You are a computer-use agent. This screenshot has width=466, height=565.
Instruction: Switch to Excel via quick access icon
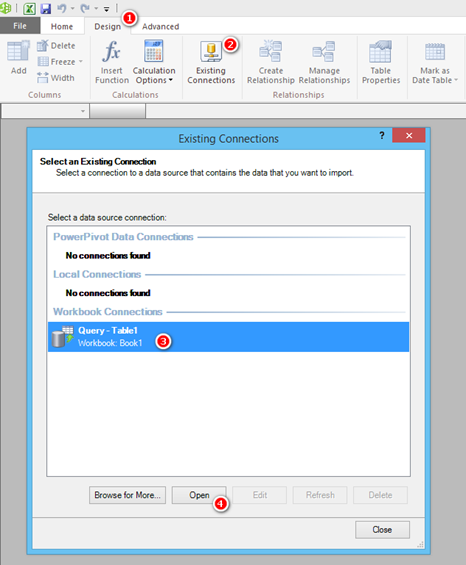pos(29,8)
